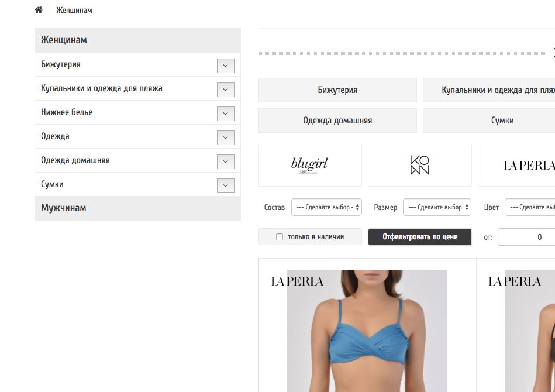Image resolution: width=555 pixels, height=392 pixels.
Task: Expand the Сумки sidebar category arrow
Action: pyautogui.click(x=226, y=185)
